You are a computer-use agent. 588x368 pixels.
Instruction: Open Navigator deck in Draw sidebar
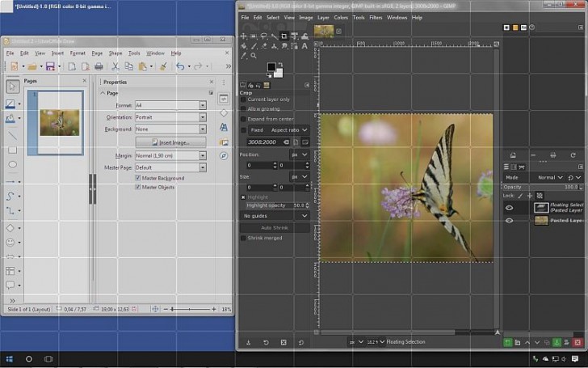pos(224,155)
